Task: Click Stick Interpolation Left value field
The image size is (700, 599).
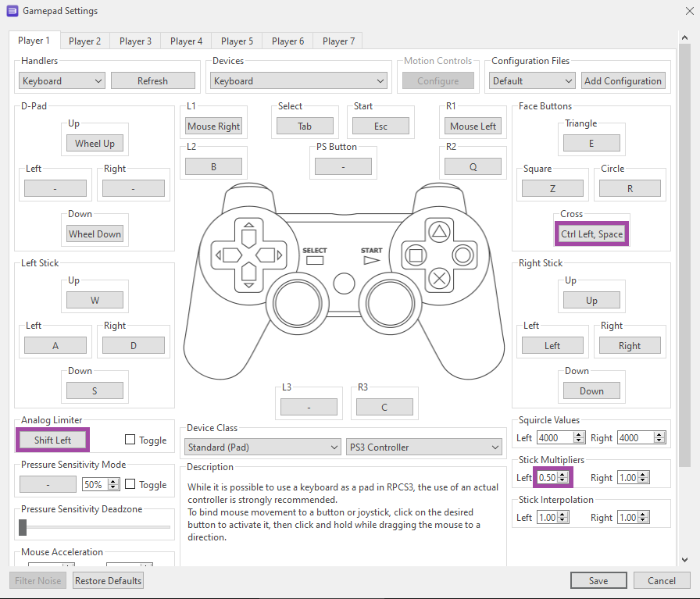Action: tap(552, 517)
